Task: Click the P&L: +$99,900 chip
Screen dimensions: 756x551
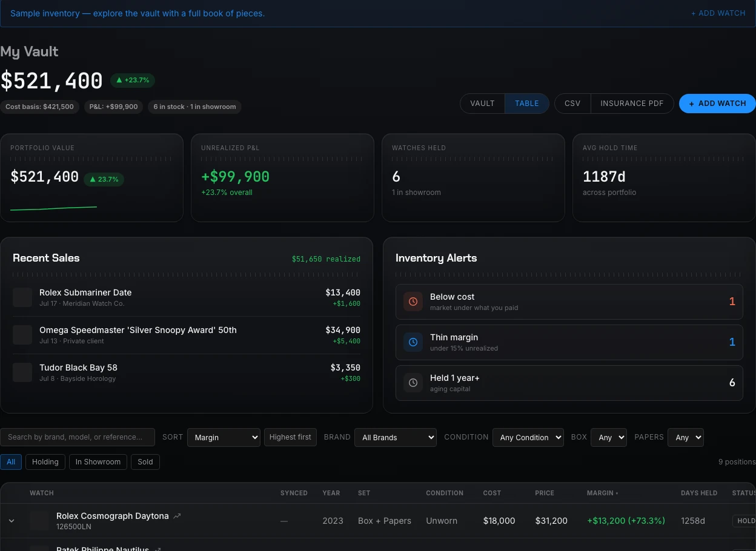Action: [114, 107]
